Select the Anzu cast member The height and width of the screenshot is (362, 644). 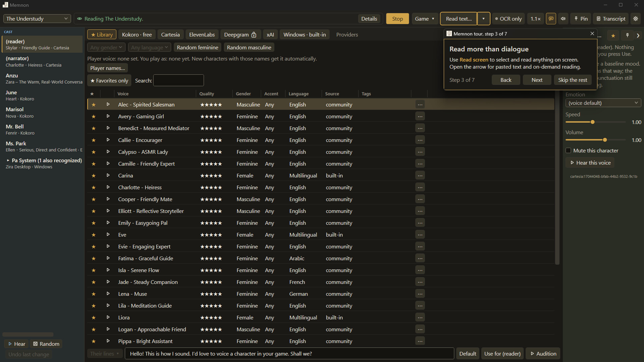click(x=42, y=78)
